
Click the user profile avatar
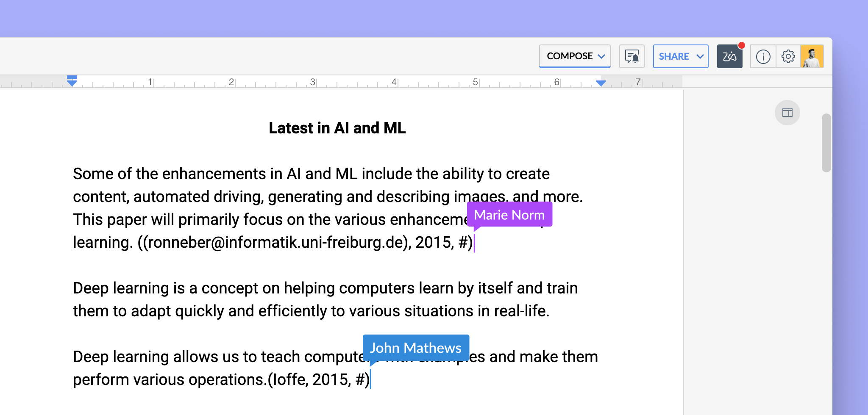click(812, 56)
